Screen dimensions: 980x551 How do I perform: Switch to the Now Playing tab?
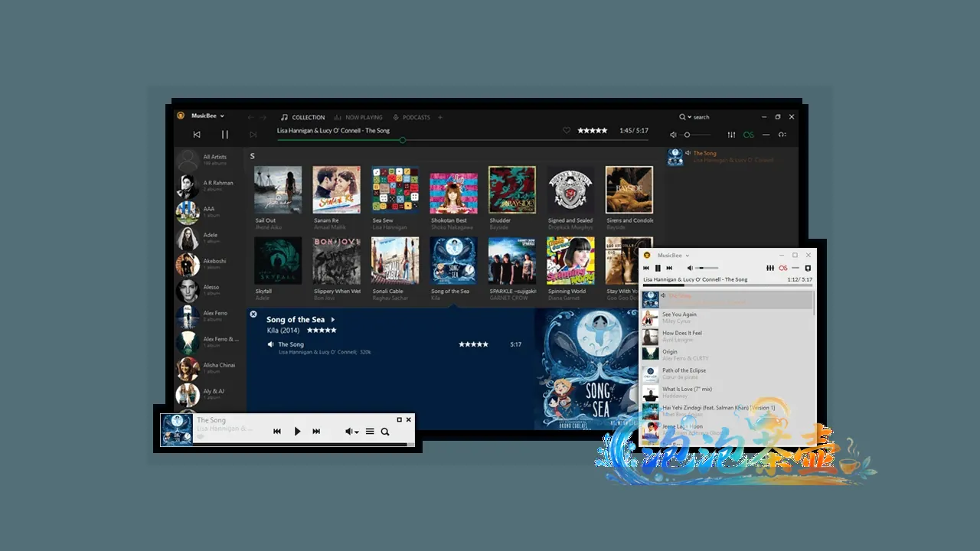358,118
